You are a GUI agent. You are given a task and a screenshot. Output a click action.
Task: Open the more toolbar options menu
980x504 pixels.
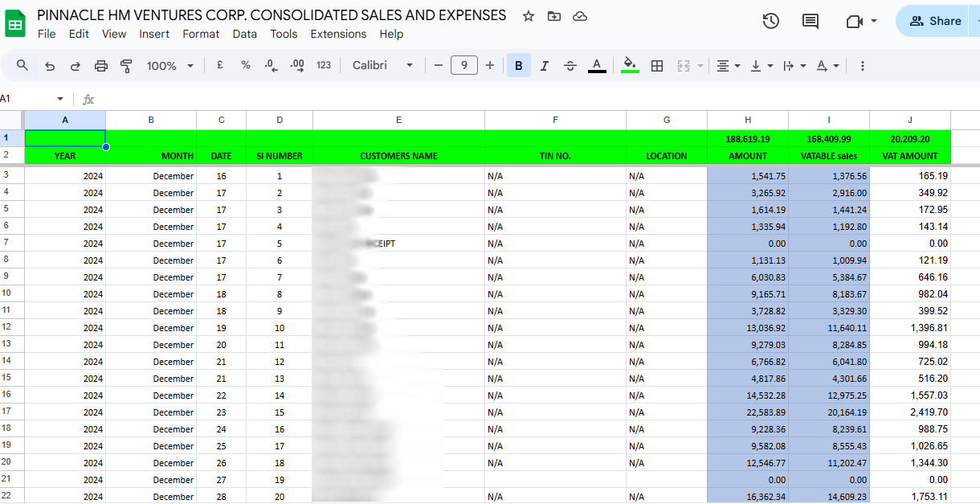[x=863, y=66]
